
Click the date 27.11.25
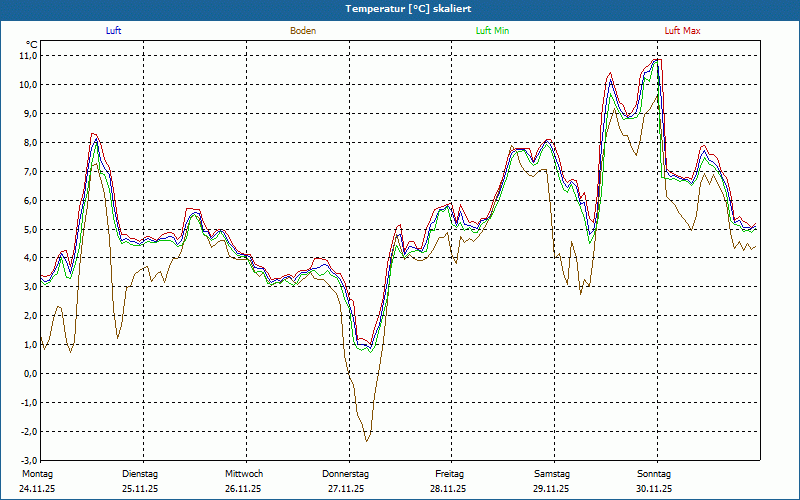(346, 489)
